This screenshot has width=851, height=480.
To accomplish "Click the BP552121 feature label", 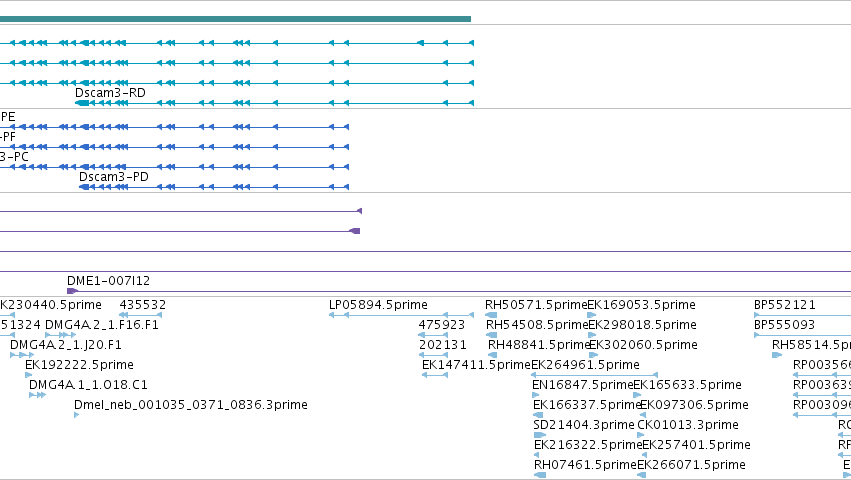I will (785, 305).
